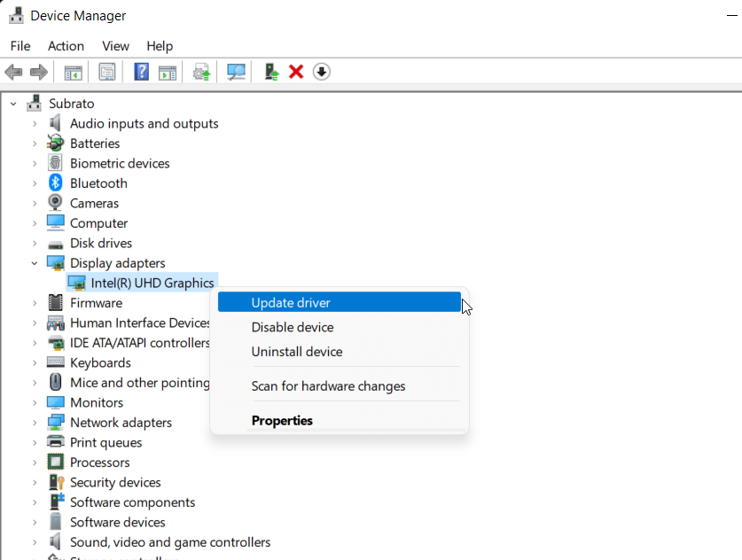
Task: Click Scan for hardware changes monitor icon
Action: pos(236,73)
